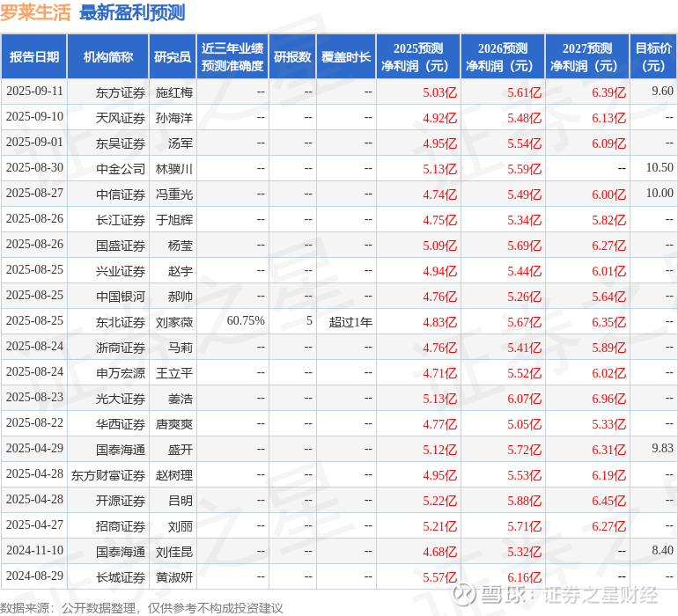
Task: Click coverage duration 超过1年
Action: coord(350,322)
